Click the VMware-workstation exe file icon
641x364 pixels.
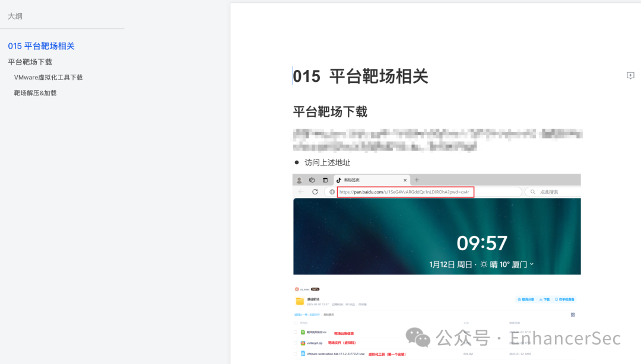point(303,354)
